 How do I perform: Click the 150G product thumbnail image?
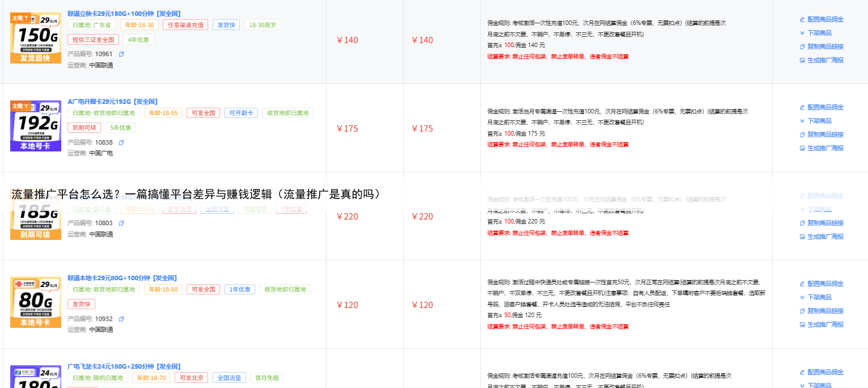tap(36, 38)
